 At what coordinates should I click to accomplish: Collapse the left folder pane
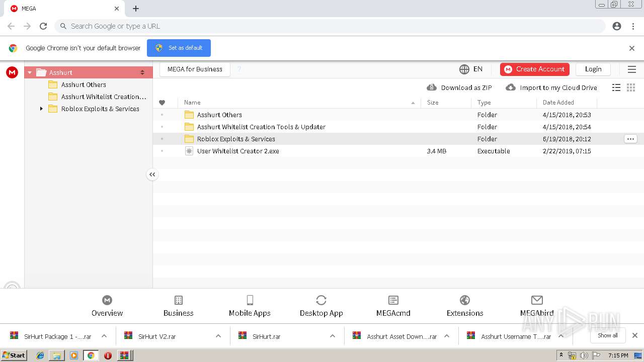[152, 174]
